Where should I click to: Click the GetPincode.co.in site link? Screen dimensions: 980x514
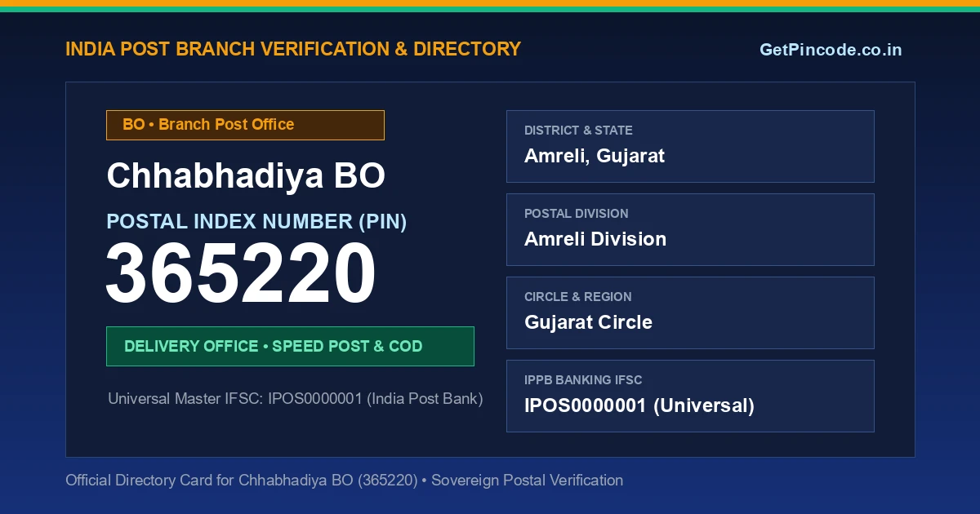point(831,50)
